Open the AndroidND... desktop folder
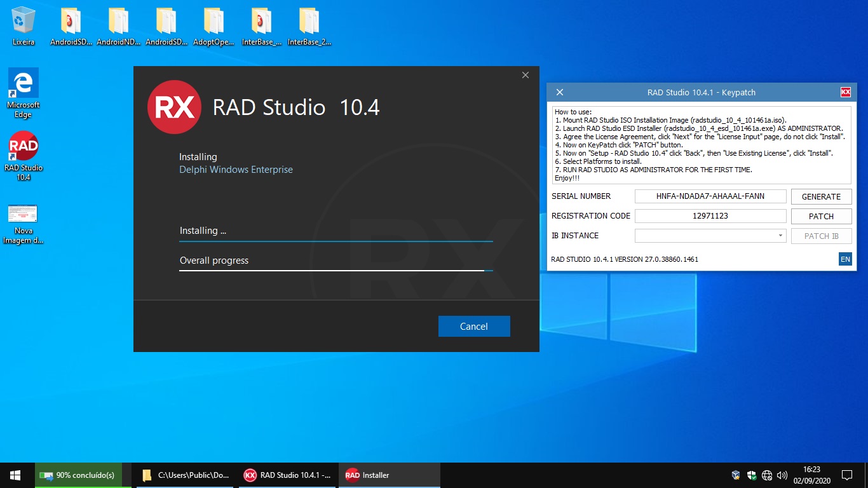Image resolution: width=868 pixels, height=488 pixels. (118, 26)
